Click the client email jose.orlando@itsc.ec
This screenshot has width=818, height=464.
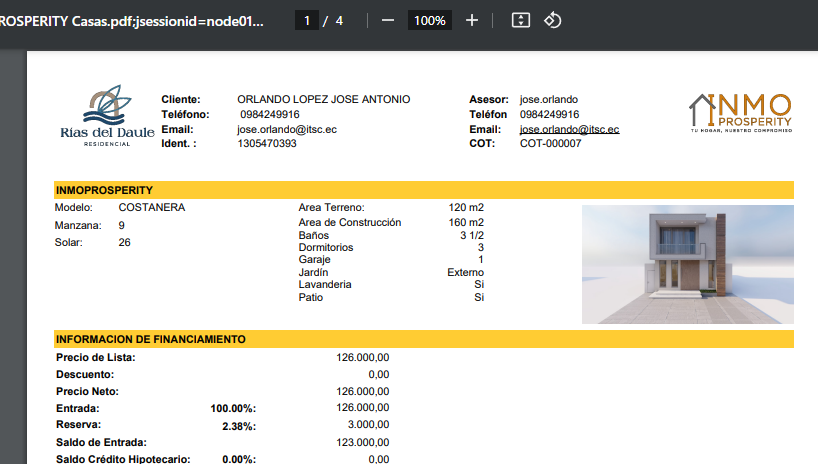[x=286, y=129]
